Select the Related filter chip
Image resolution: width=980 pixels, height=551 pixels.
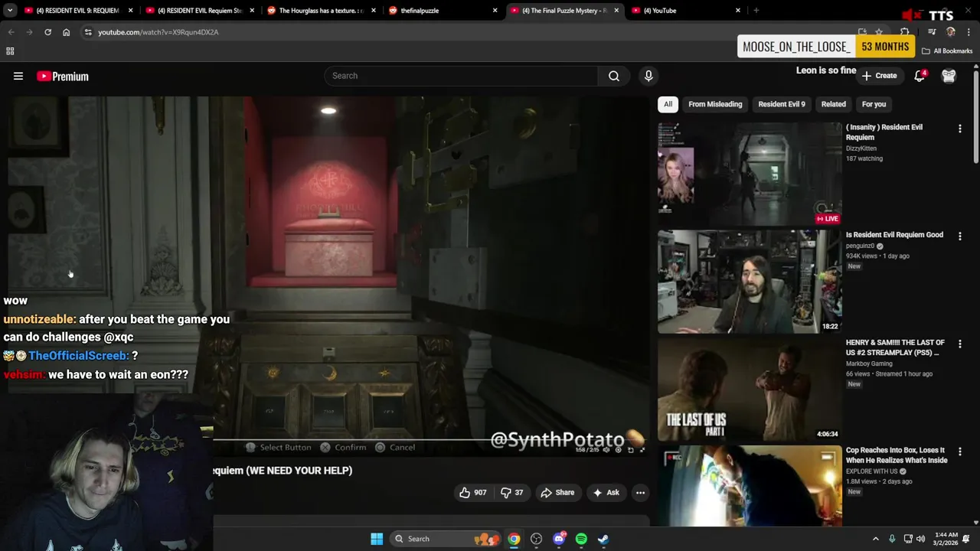click(x=834, y=104)
